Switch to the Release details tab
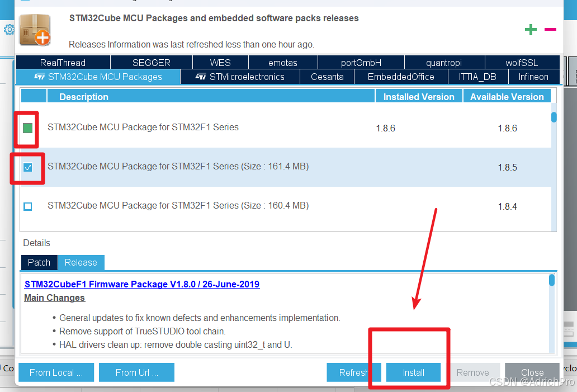 pyautogui.click(x=81, y=262)
